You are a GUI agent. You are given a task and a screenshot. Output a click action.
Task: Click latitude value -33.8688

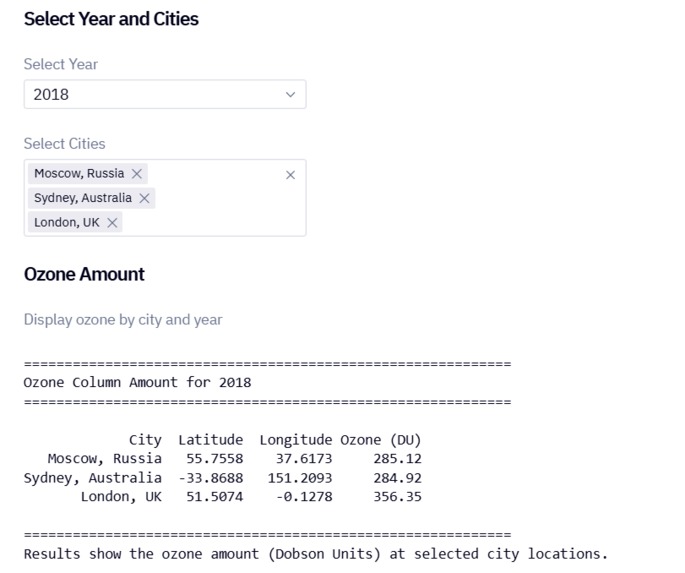pyautogui.click(x=211, y=478)
